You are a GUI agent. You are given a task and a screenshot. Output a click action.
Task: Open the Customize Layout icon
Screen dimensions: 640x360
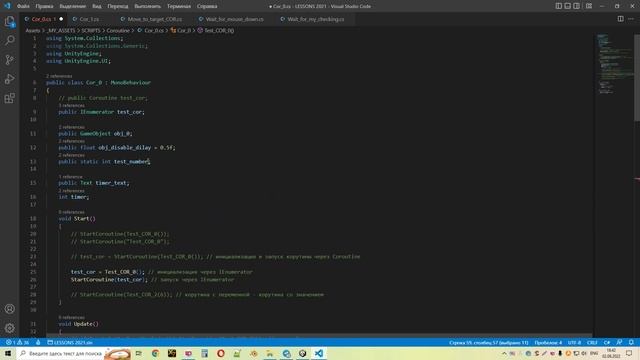(x=589, y=6)
